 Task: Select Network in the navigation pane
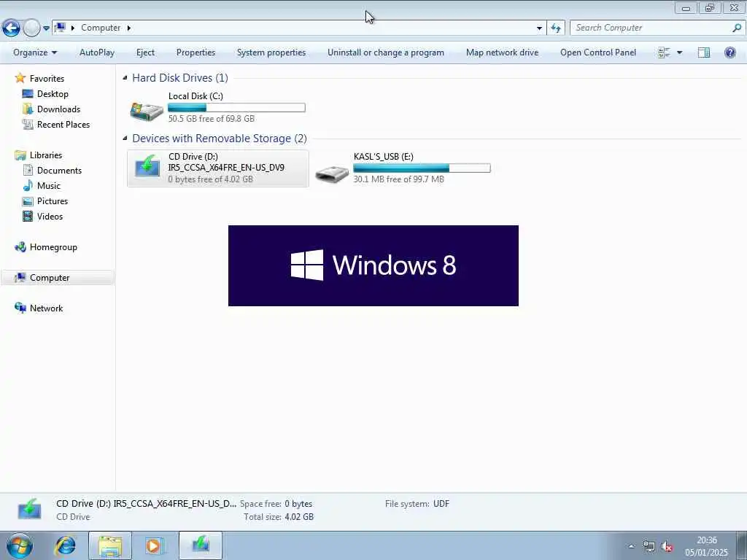coord(46,308)
